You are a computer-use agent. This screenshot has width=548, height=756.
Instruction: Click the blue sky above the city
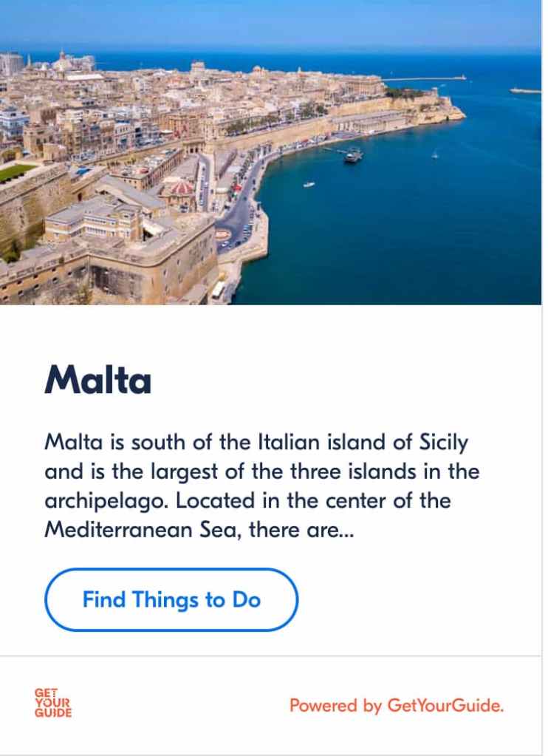270,22
